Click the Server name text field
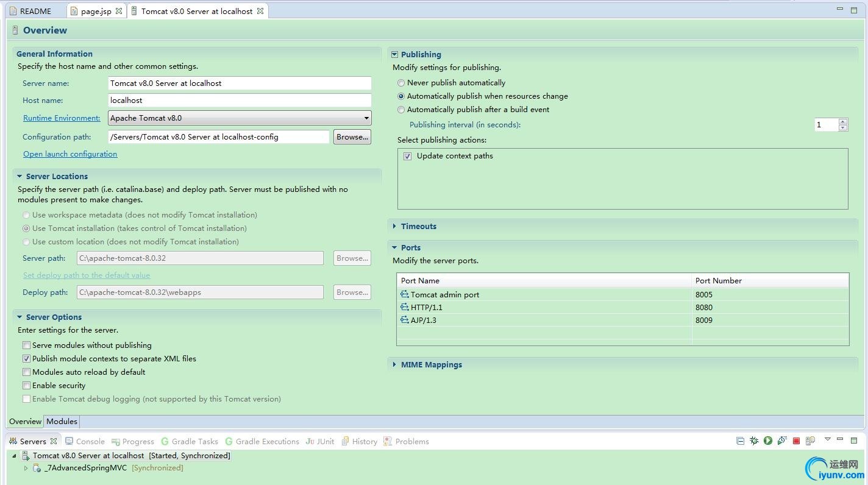Viewport: 868px width, 485px height. tap(240, 83)
